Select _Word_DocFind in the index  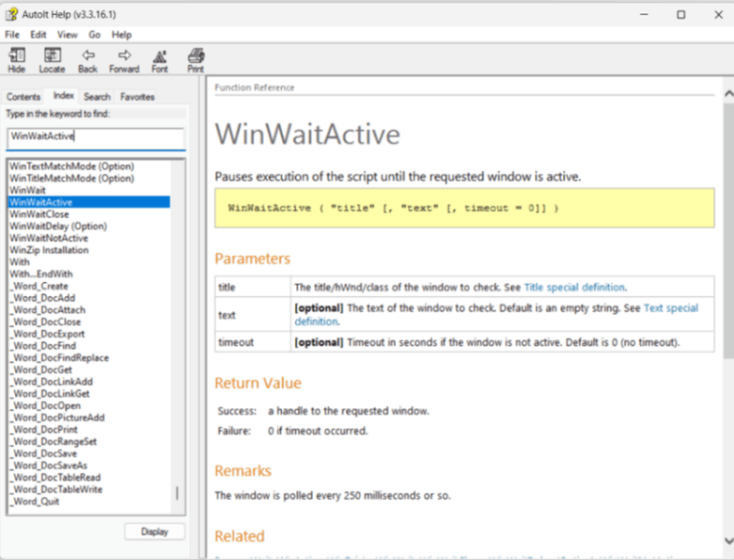pyautogui.click(x=44, y=346)
